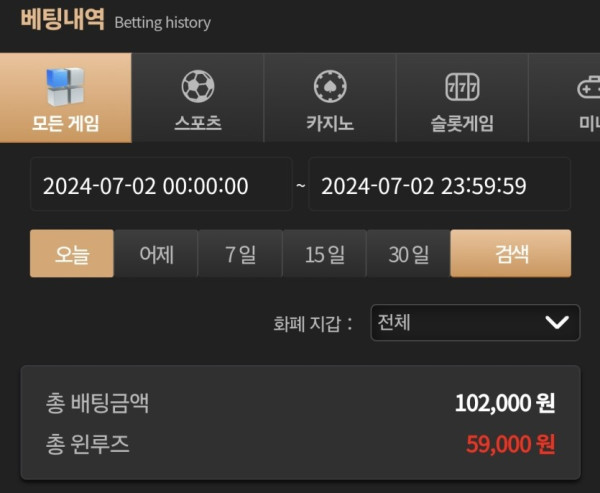The image size is (600, 493).
Task: Open the 화폐 지갑 전체 dropdown
Action: click(x=475, y=322)
